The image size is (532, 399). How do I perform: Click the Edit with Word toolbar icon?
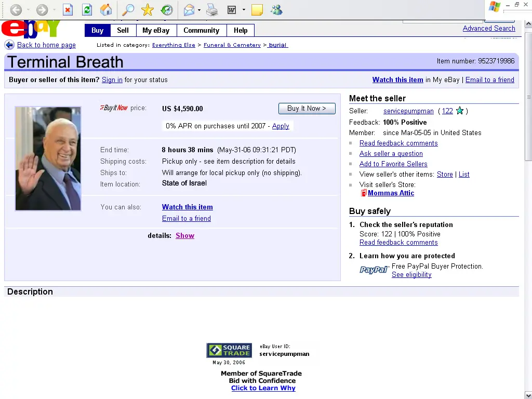(x=232, y=10)
